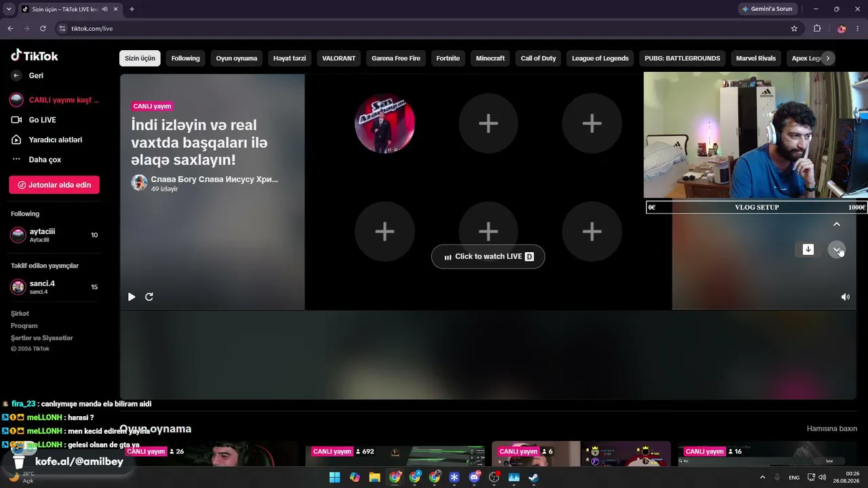Click Hamısına baxın link

click(832, 429)
